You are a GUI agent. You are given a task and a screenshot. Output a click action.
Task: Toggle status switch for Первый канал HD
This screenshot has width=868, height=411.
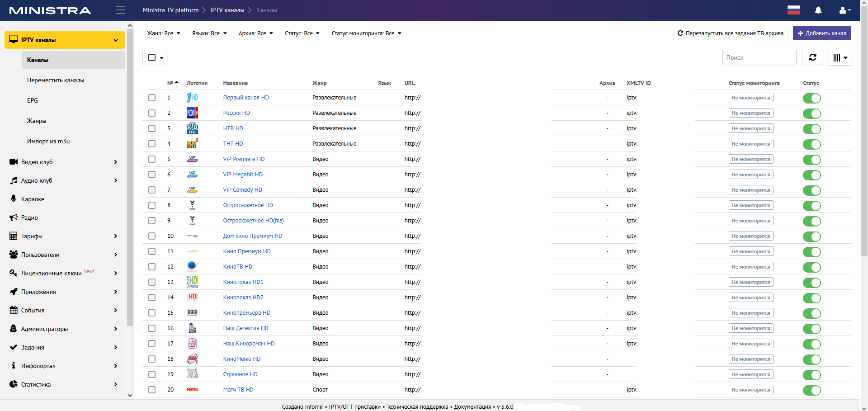(x=812, y=98)
